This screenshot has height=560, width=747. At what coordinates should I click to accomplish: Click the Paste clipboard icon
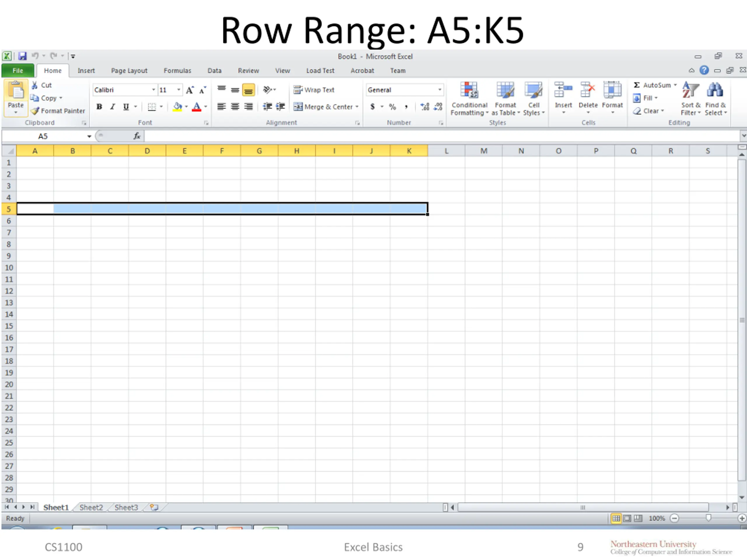coord(15,90)
